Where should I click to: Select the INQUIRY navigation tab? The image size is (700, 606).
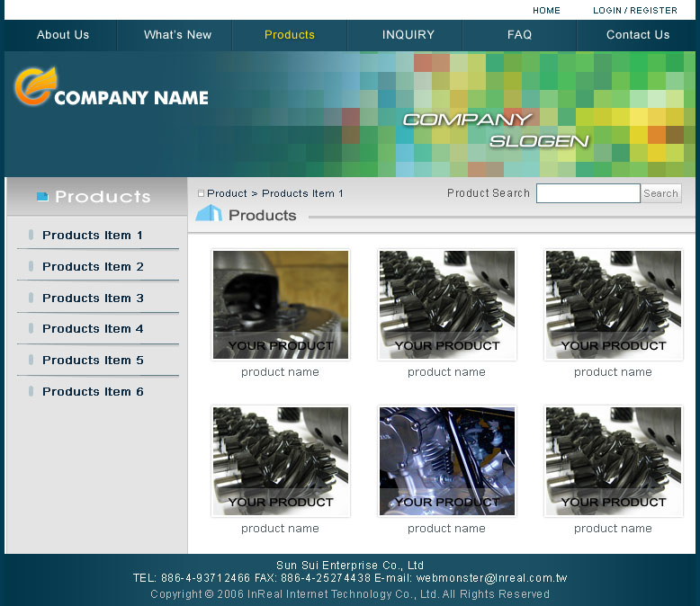(x=408, y=35)
